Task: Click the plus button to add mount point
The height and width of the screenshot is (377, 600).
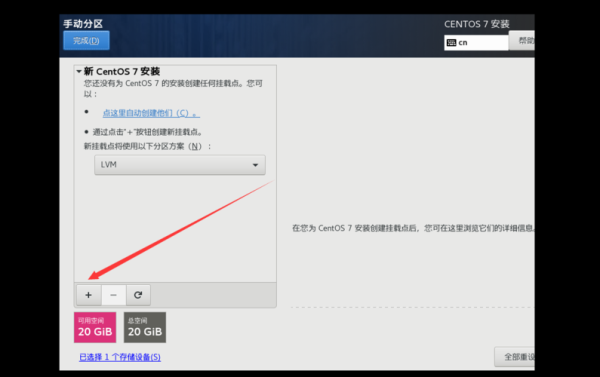Action: (x=88, y=295)
